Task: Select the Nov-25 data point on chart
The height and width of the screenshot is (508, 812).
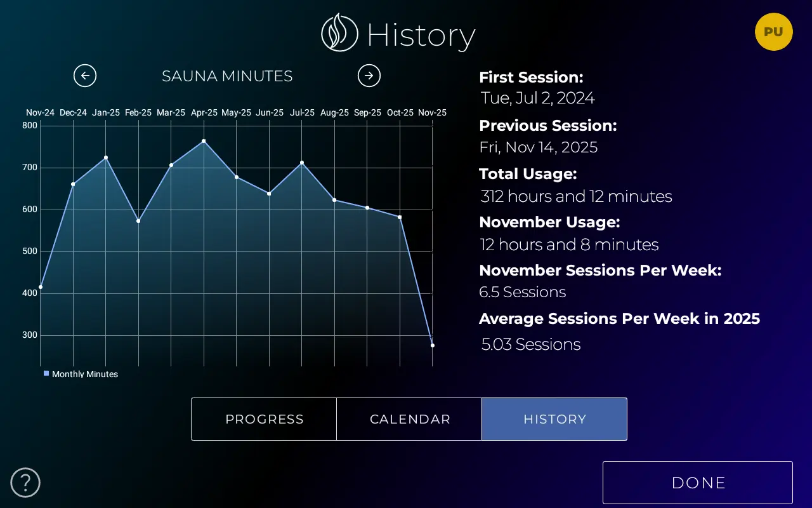Action: tap(433, 345)
